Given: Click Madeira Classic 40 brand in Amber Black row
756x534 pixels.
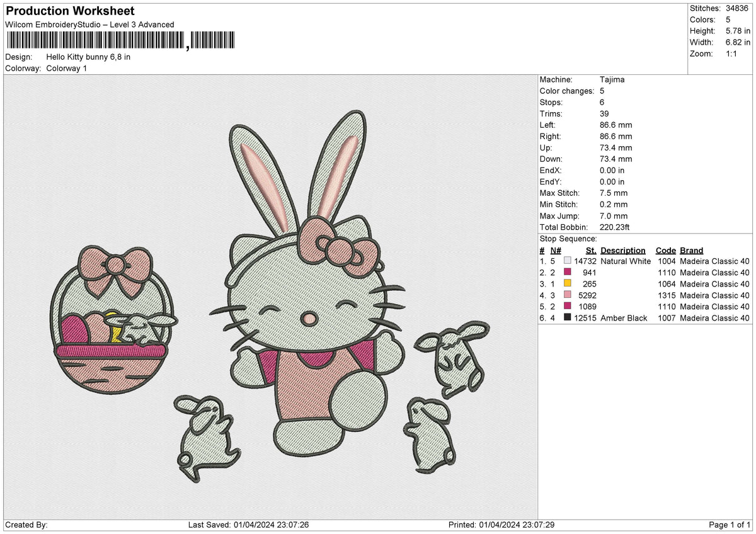Looking at the screenshot, I should tap(714, 317).
